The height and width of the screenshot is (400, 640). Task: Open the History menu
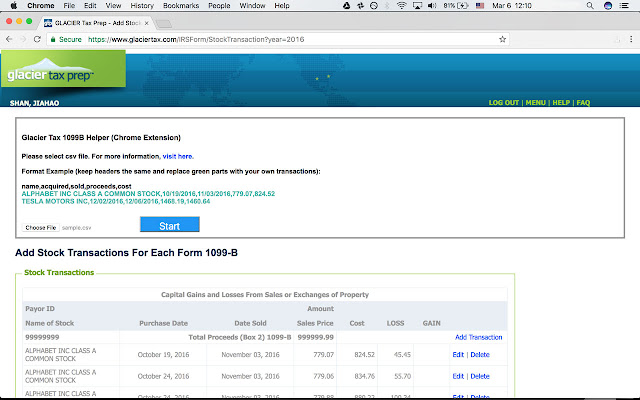(x=142, y=6)
